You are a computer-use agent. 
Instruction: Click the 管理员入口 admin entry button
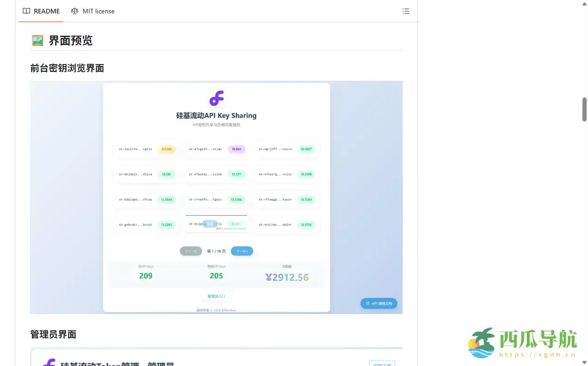click(x=216, y=296)
